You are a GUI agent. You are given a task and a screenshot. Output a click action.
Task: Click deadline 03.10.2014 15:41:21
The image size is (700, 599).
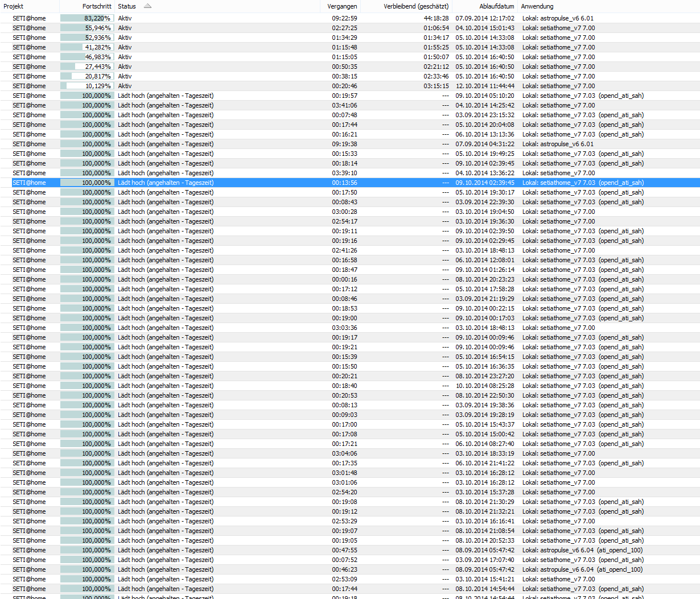coord(485,579)
